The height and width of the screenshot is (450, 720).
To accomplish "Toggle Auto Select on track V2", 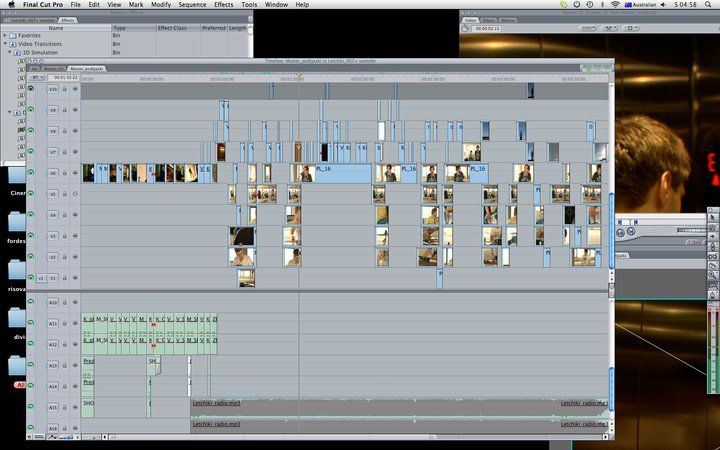I will (75, 257).
